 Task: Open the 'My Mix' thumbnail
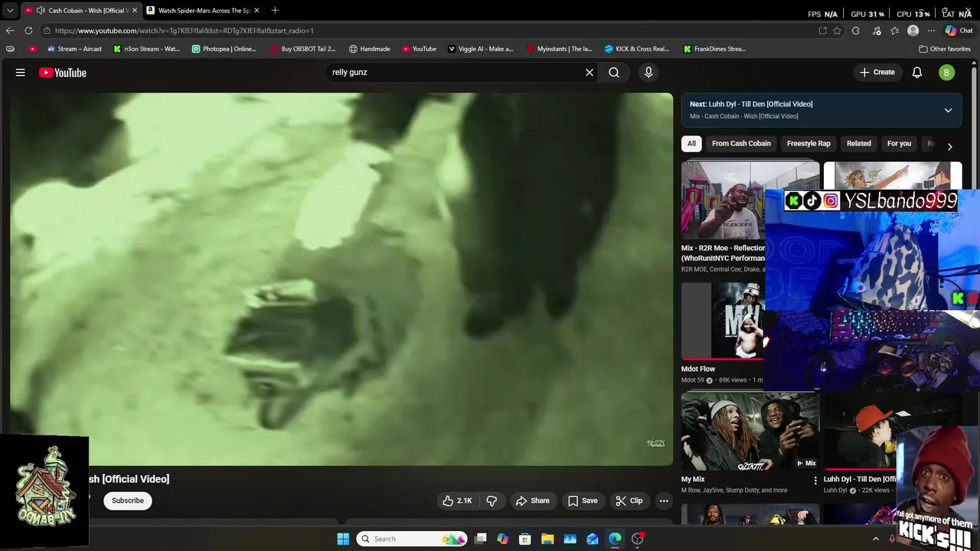tap(750, 432)
